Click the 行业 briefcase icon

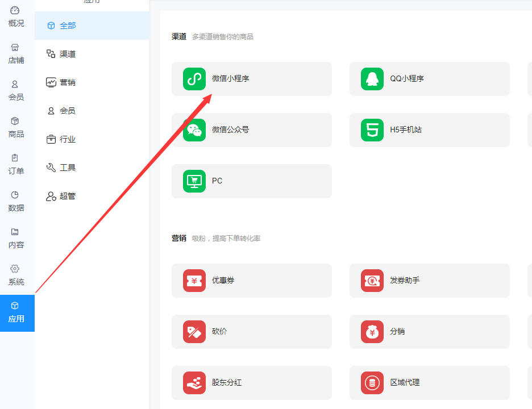(51, 139)
